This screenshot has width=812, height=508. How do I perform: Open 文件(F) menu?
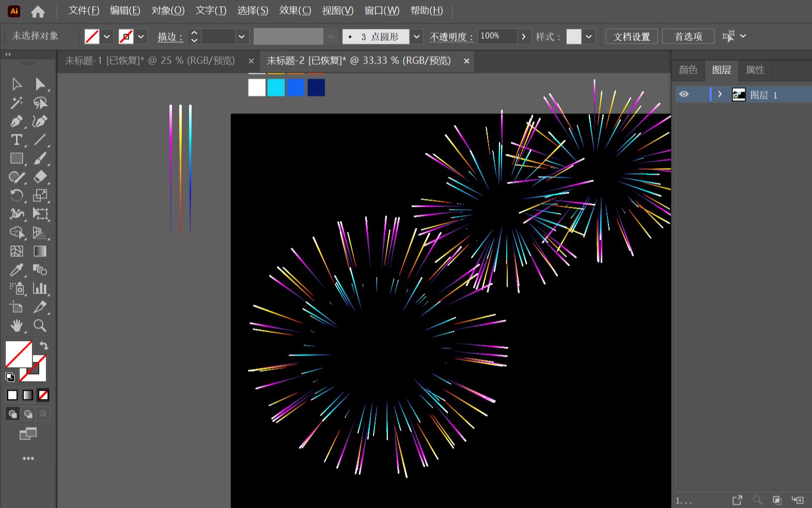(x=84, y=11)
